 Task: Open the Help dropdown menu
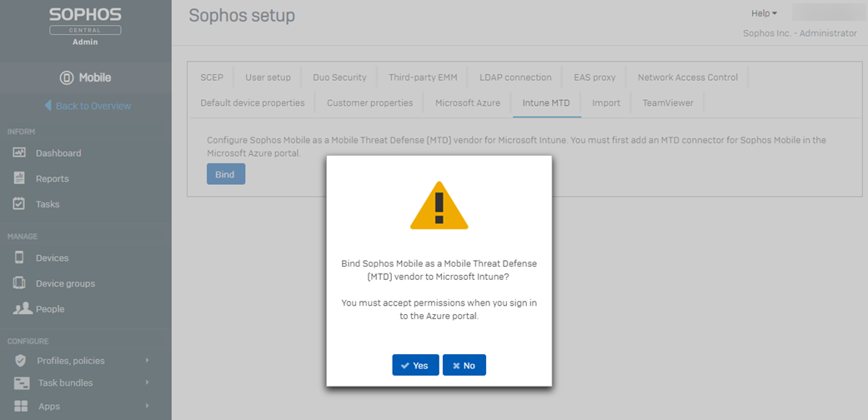tap(764, 13)
